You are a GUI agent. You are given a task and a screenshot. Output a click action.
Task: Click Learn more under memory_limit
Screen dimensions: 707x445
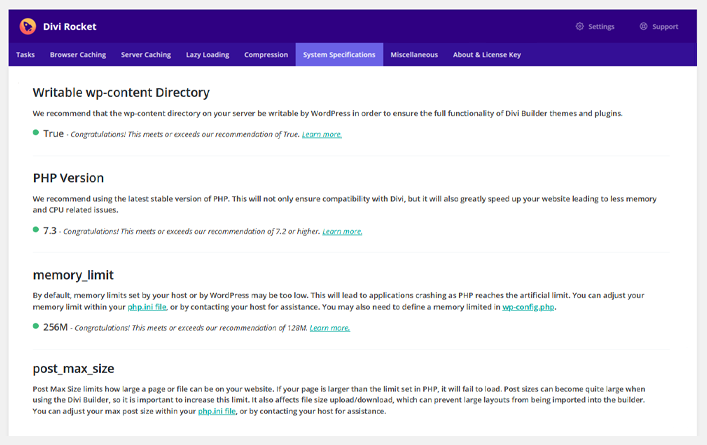330,328
